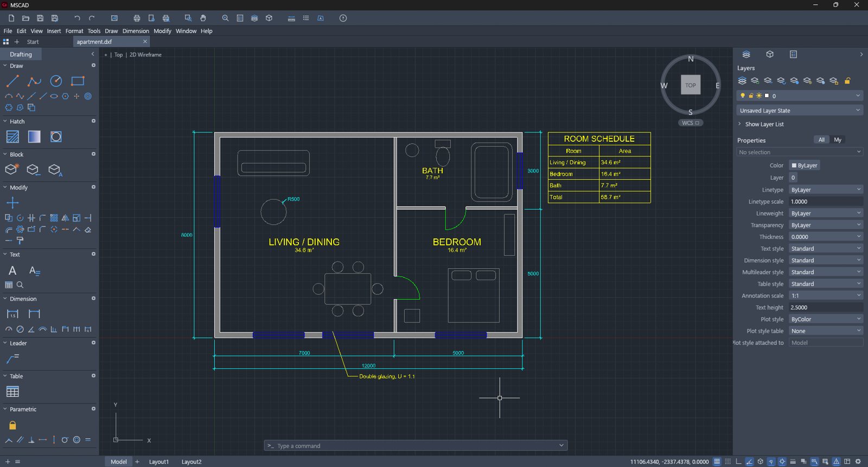
Task: Open the Text style dropdown
Action: [826, 249]
